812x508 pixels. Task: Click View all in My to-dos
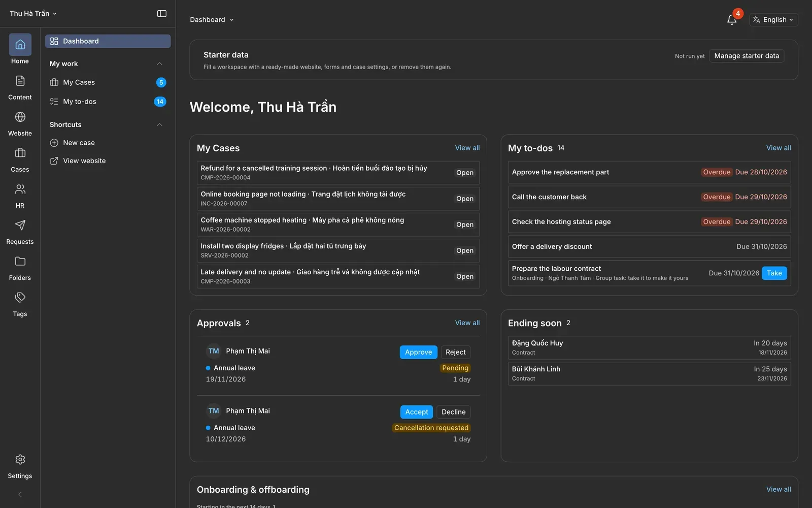click(x=779, y=148)
